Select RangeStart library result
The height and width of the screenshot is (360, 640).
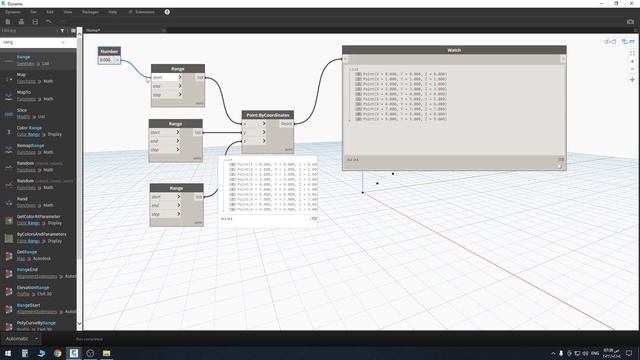38,308
